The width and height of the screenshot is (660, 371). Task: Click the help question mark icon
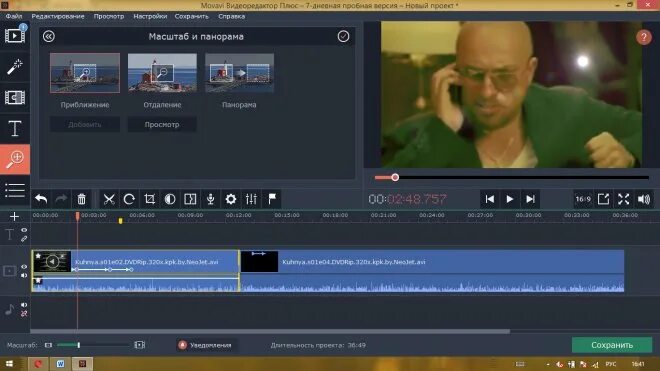click(644, 37)
